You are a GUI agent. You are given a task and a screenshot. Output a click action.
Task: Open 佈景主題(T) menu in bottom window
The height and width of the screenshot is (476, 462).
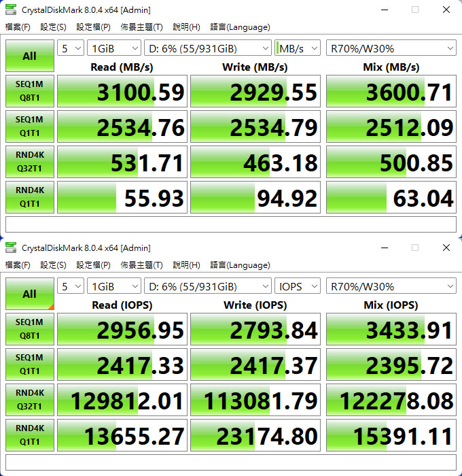(142, 265)
